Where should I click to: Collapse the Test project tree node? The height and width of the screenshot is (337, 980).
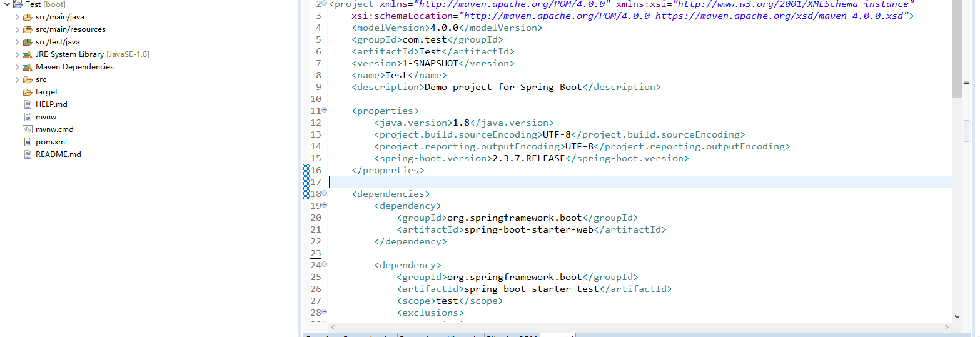click(x=6, y=4)
